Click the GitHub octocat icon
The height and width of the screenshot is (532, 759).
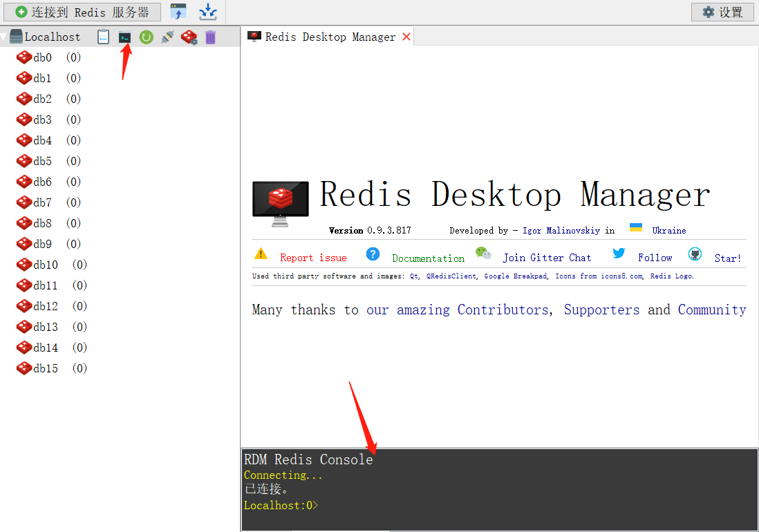pos(695,254)
